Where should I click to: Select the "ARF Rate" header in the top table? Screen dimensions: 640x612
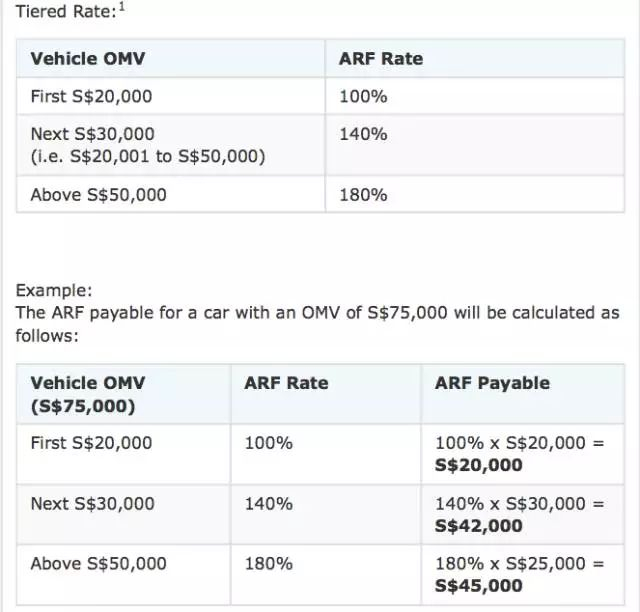pyautogui.click(x=381, y=59)
